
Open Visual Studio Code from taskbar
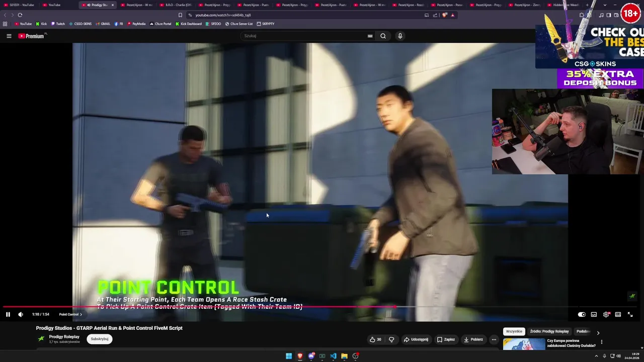click(333, 356)
